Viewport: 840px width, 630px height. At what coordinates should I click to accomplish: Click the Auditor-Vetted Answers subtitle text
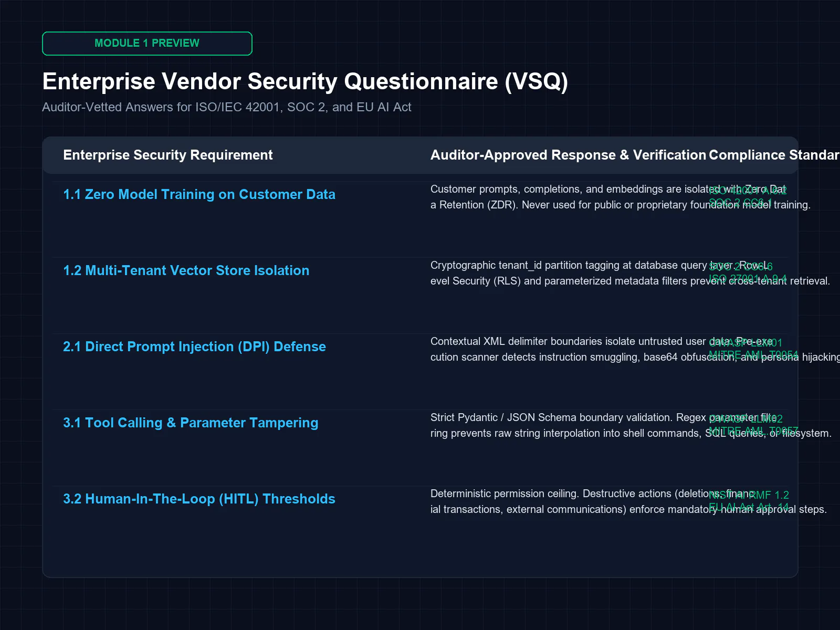pyautogui.click(x=227, y=107)
